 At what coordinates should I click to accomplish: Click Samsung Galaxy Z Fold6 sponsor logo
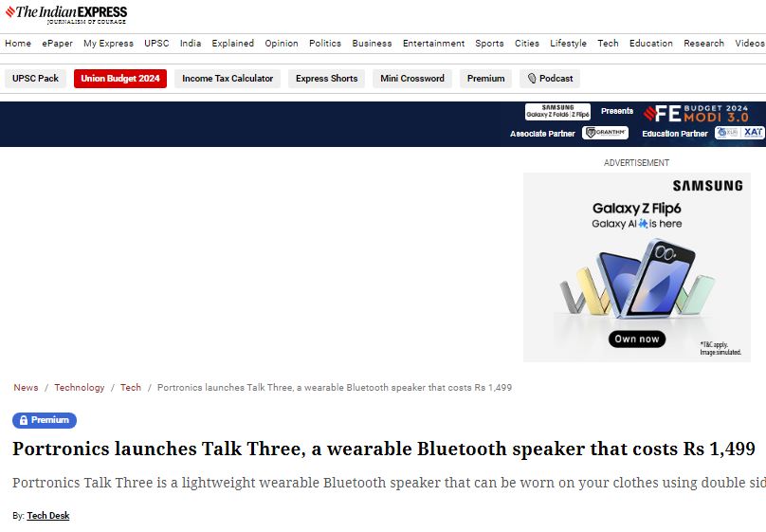point(557,111)
